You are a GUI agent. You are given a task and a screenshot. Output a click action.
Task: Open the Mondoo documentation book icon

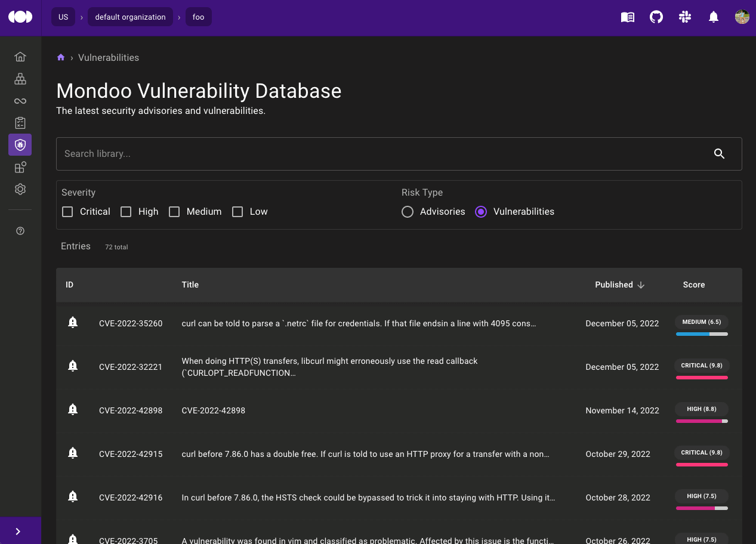[627, 17]
